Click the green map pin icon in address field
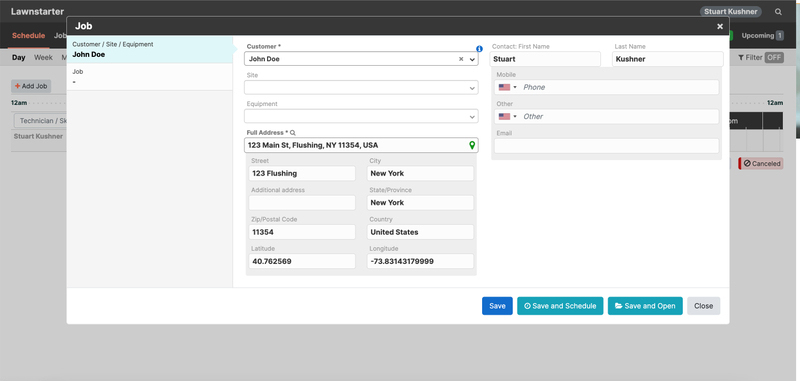 tap(472, 145)
